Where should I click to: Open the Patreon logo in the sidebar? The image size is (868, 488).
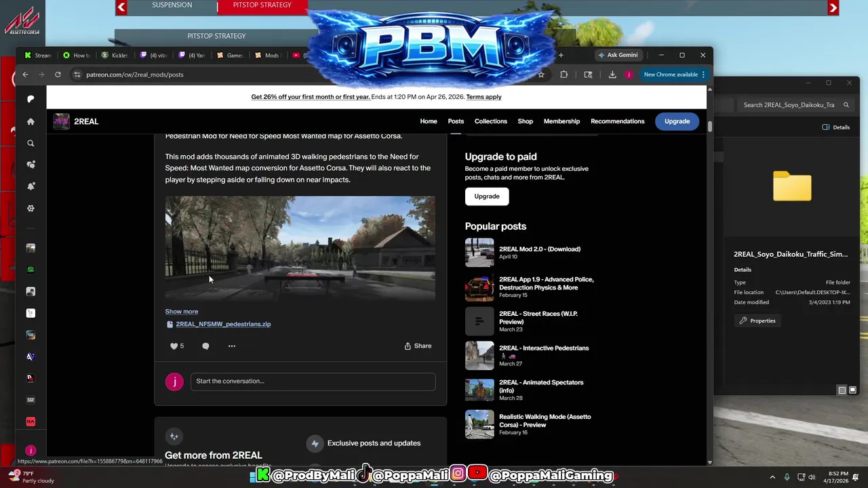pos(31,99)
